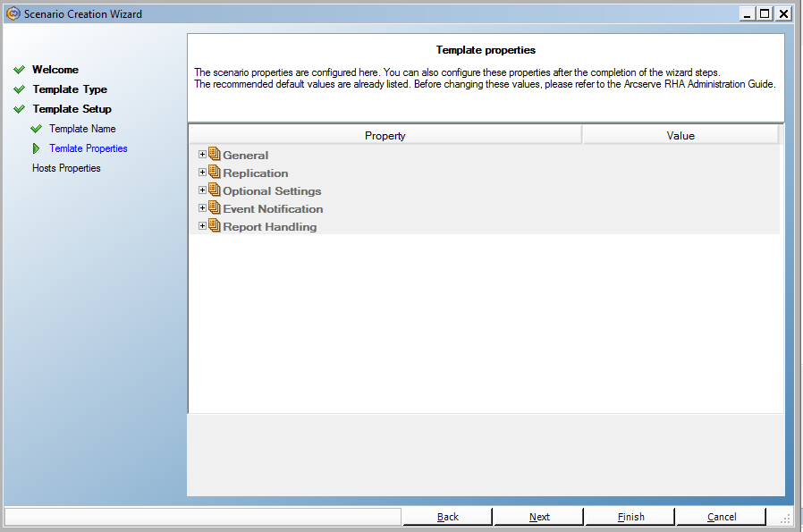Click the window resize grip icon
This screenshot has width=803, height=532.
(x=785, y=519)
